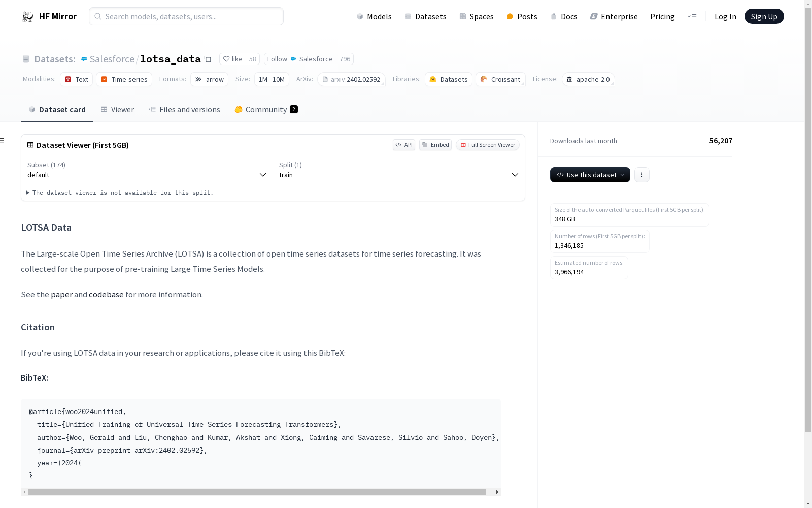Open the Community tab
Image resolution: width=812 pixels, height=508 pixels.
tap(266, 110)
